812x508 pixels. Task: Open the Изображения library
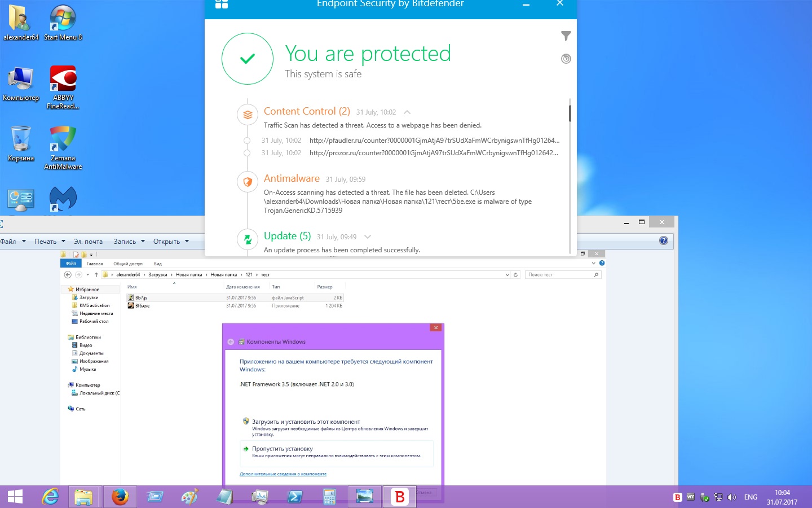pos(94,361)
